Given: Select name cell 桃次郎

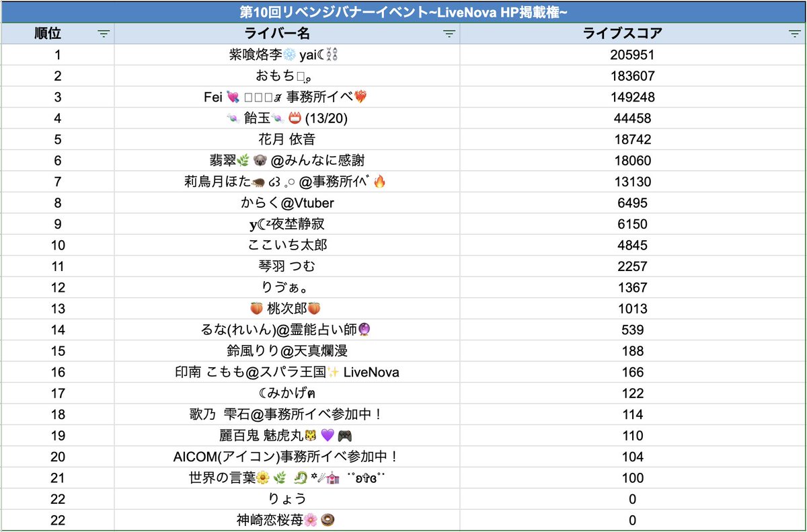Looking at the screenshot, I should tap(287, 309).
